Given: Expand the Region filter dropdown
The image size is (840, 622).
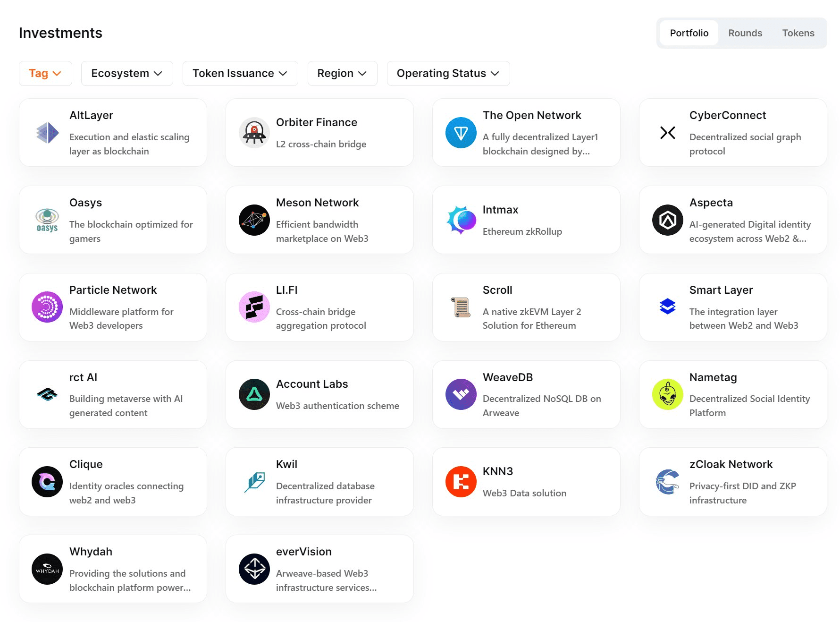Looking at the screenshot, I should (x=342, y=73).
